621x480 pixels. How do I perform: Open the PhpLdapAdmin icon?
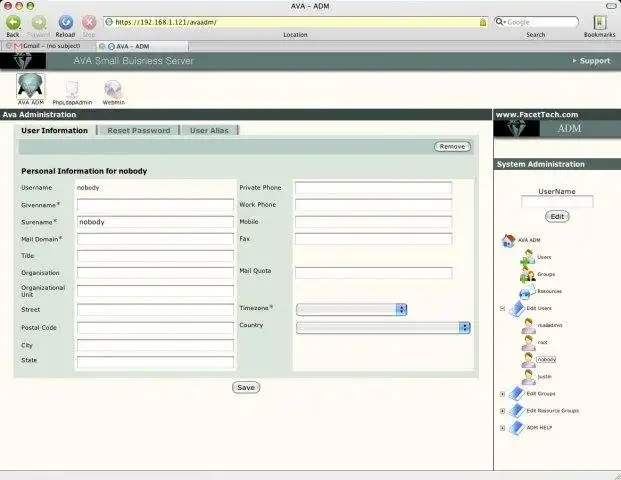pyautogui.click(x=72, y=89)
